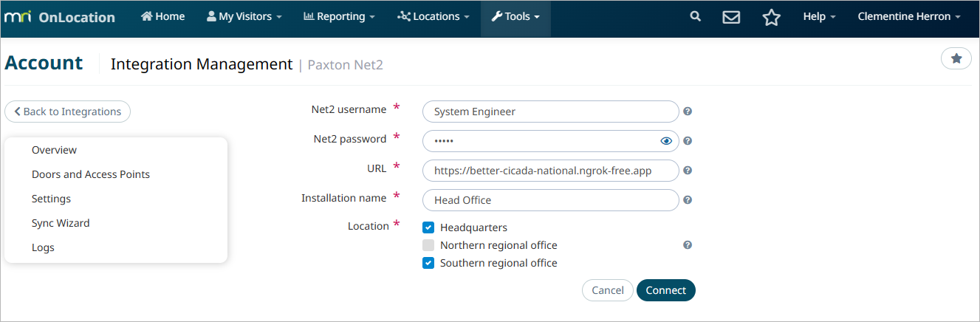Click the URL input field
Screen dimensions: 980x322
coord(551,171)
